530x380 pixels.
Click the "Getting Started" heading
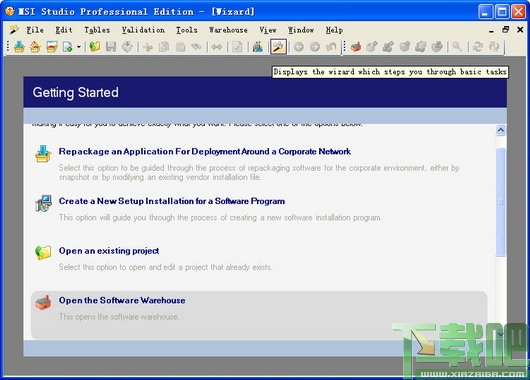tap(76, 92)
